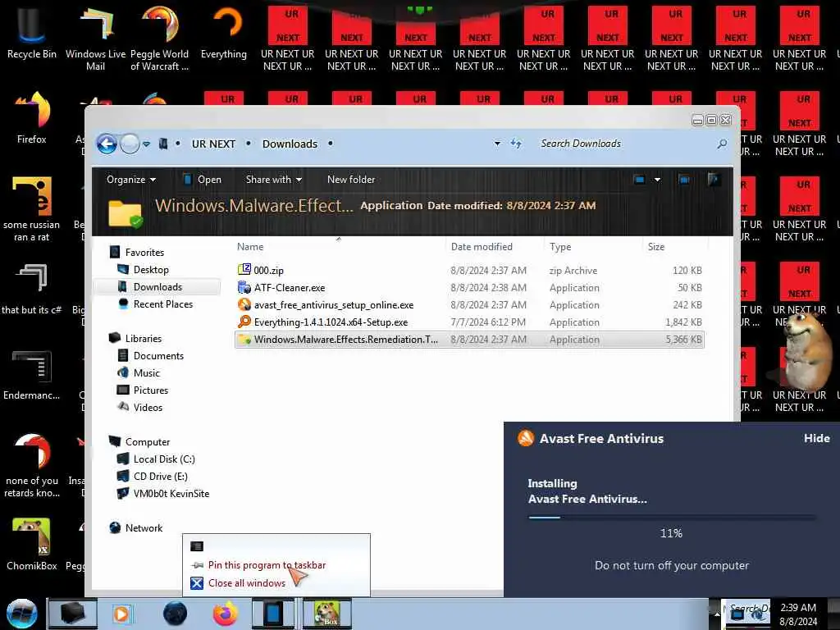Select Windows.Malware.Effects.Remediation file row
Image resolution: width=840 pixels, height=630 pixels.
coord(468,339)
